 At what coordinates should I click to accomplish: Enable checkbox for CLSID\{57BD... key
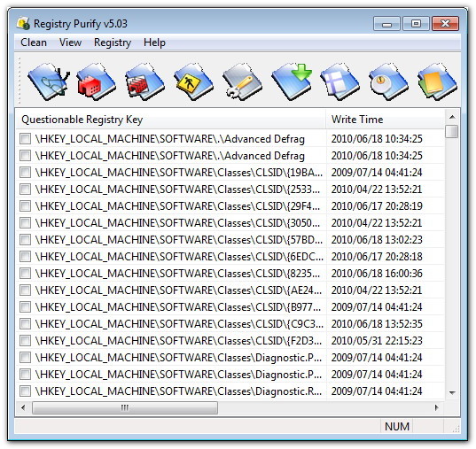click(x=25, y=240)
